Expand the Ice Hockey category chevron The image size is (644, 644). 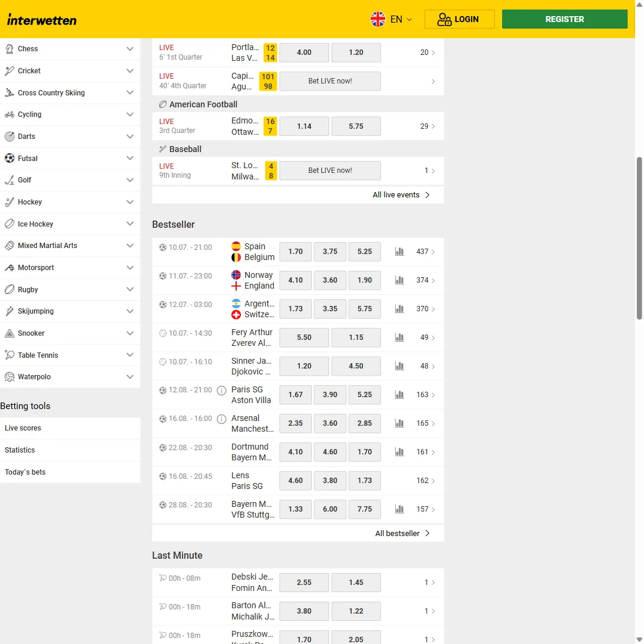pyautogui.click(x=130, y=224)
